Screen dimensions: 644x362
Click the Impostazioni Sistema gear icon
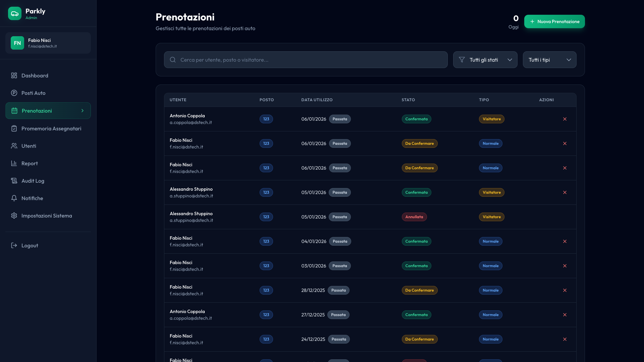(14, 216)
